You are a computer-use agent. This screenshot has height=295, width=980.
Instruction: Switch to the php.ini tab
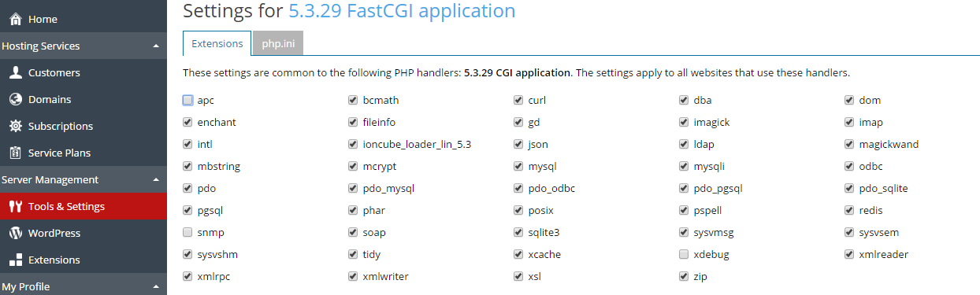click(278, 43)
